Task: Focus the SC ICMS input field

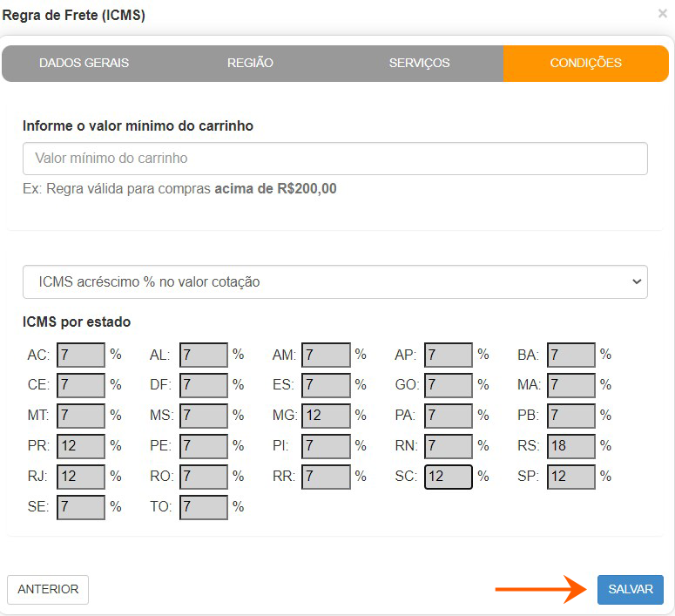Action: 448,477
